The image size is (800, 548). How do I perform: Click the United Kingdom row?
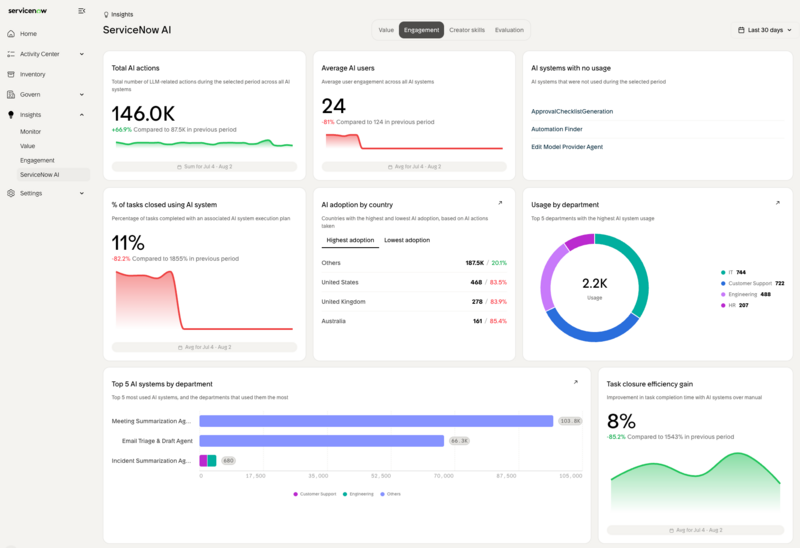click(x=414, y=302)
